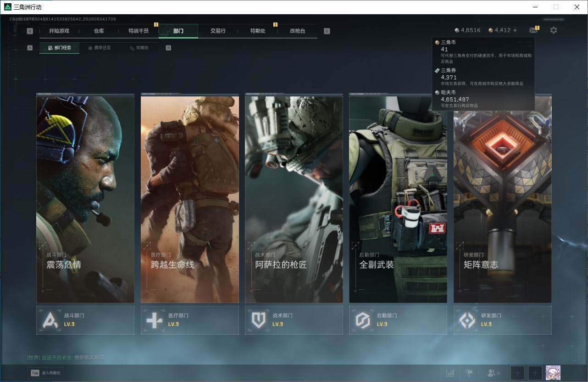
Task: Click the E key hint icon
Action: point(327,31)
